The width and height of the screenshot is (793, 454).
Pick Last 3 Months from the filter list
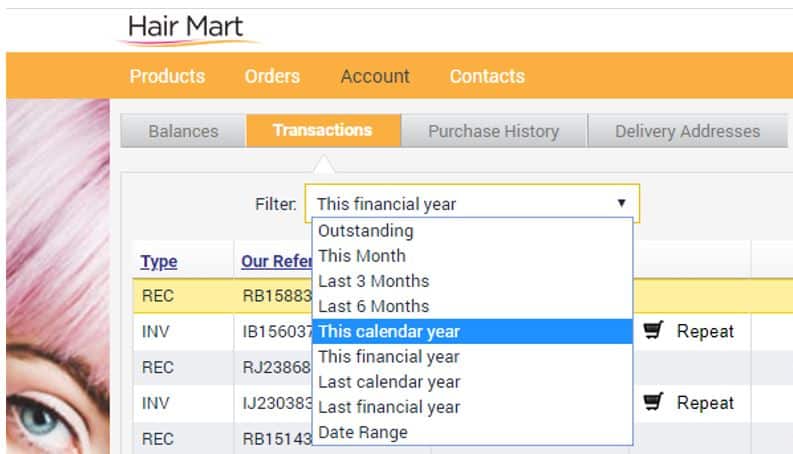coord(373,281)
